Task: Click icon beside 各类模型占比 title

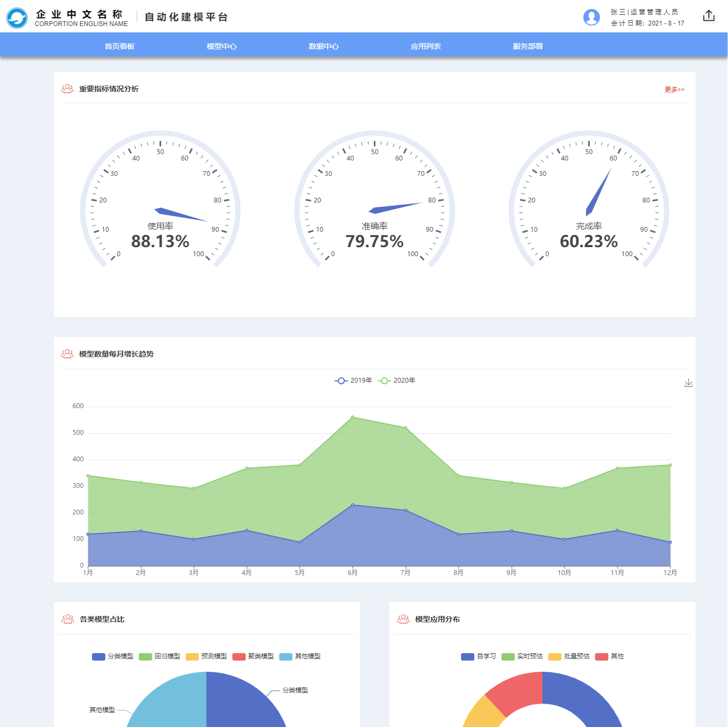Action: (68, 619)
